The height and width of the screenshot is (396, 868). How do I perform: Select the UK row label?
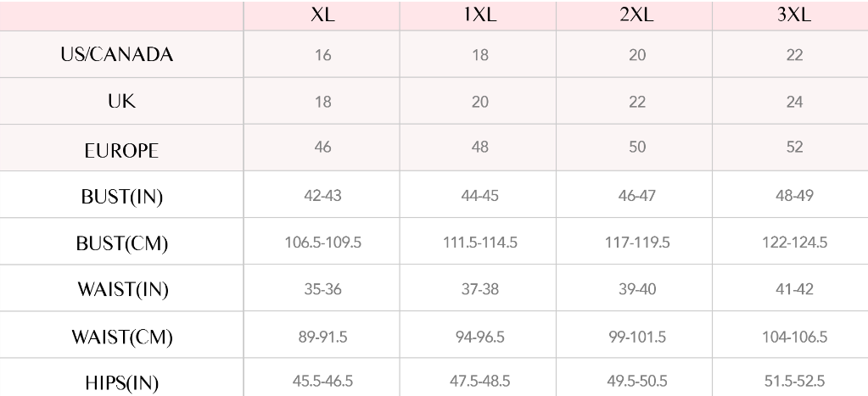pos(121,101)
